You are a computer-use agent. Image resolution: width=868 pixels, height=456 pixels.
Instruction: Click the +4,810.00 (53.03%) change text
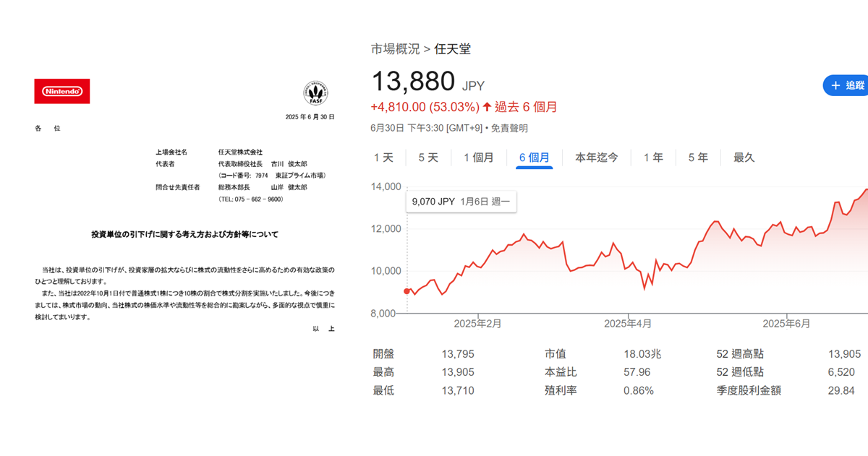click(x=425, y=107)
